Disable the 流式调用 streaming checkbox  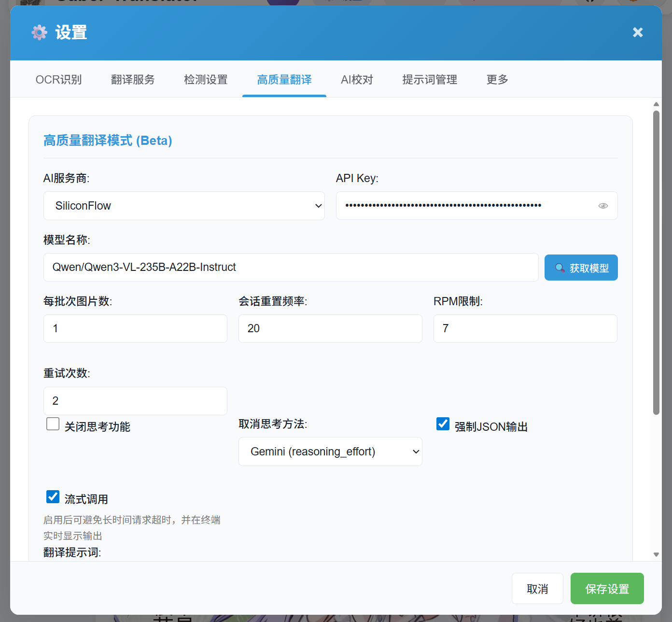coord(53,497)
